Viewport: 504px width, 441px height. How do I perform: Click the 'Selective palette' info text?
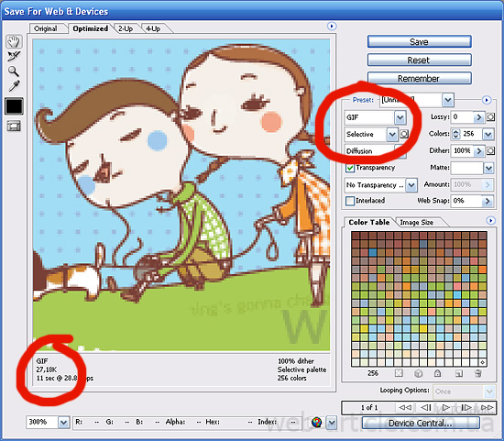301,369
